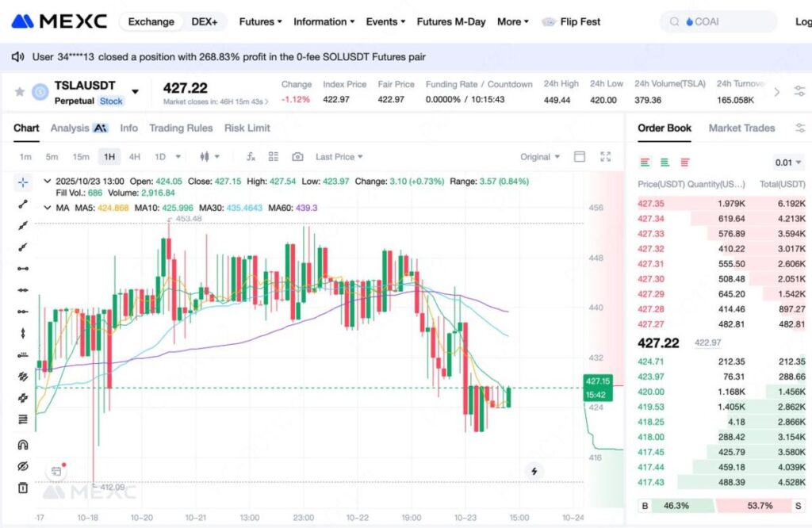Switch to the Market Trades tab
Image resolution: width=812 pixels, height=528 pixels.
(741, 128)
